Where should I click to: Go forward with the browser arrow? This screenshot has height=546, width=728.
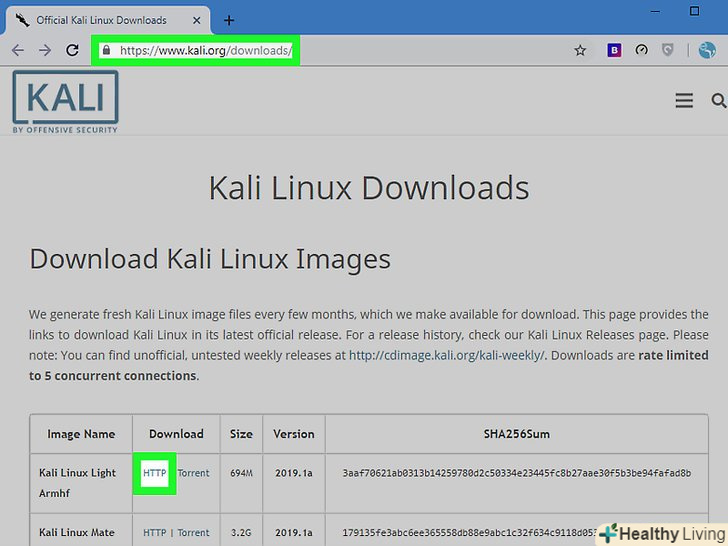tap(45, 50)
